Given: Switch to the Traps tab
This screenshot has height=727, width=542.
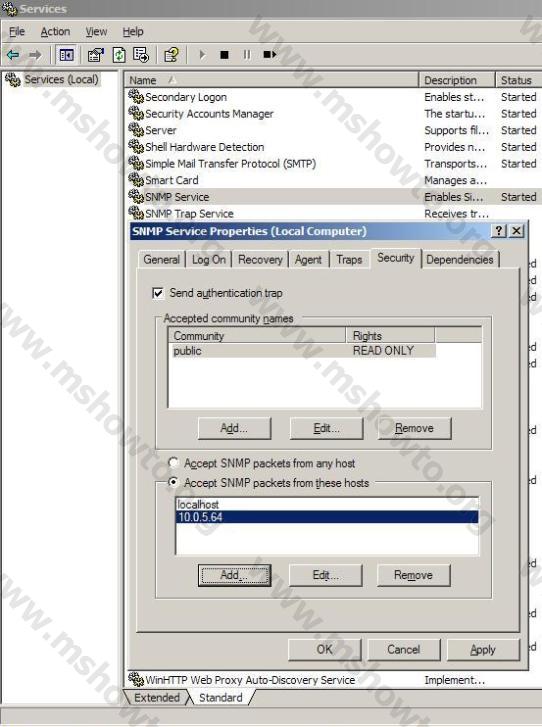Looking at the screenshot, I should (x=349, y=260).
